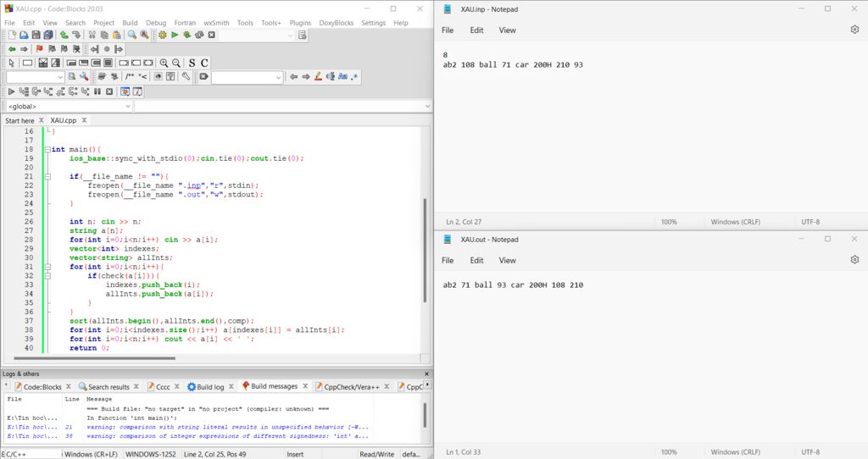Switch to the Build log tab
Image resolution: width=868 pixels, height=459 pixels.
(x=206, y=387)
